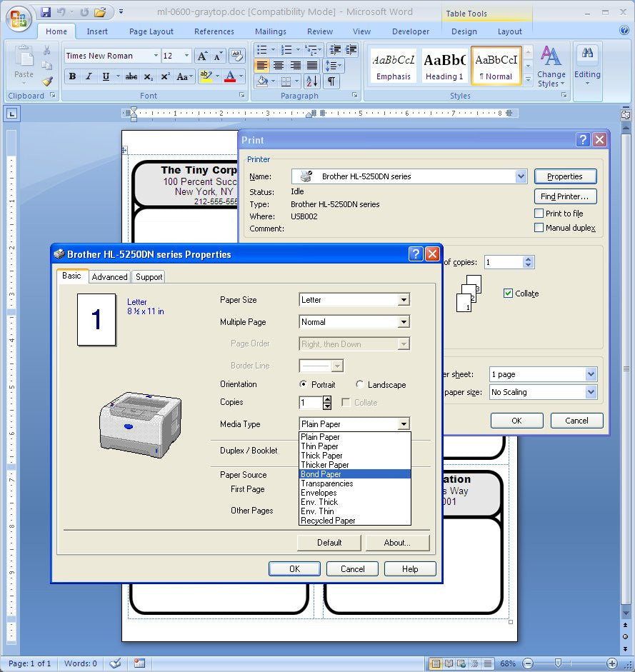Click the Save icon in Quick Access toolbar
635x672 pixels.
(46, 12)
